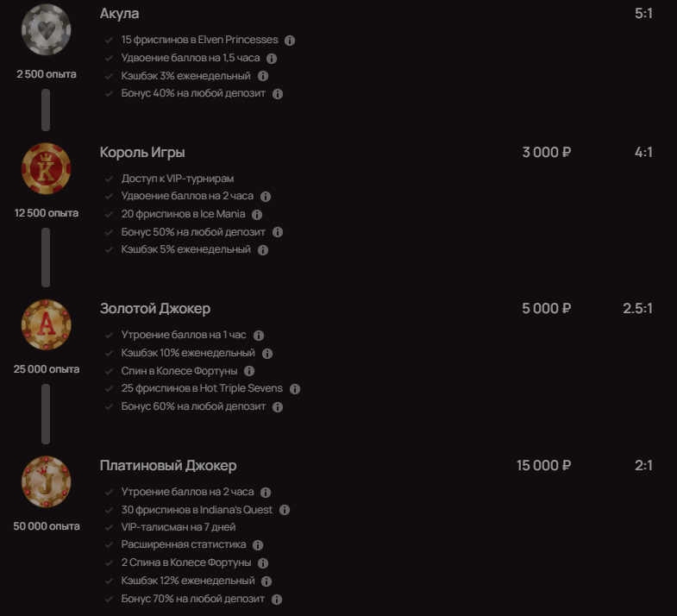
Task: Click checkmark beside 2 Спина в Колесе Фортуны
Action: coord(109,563)
